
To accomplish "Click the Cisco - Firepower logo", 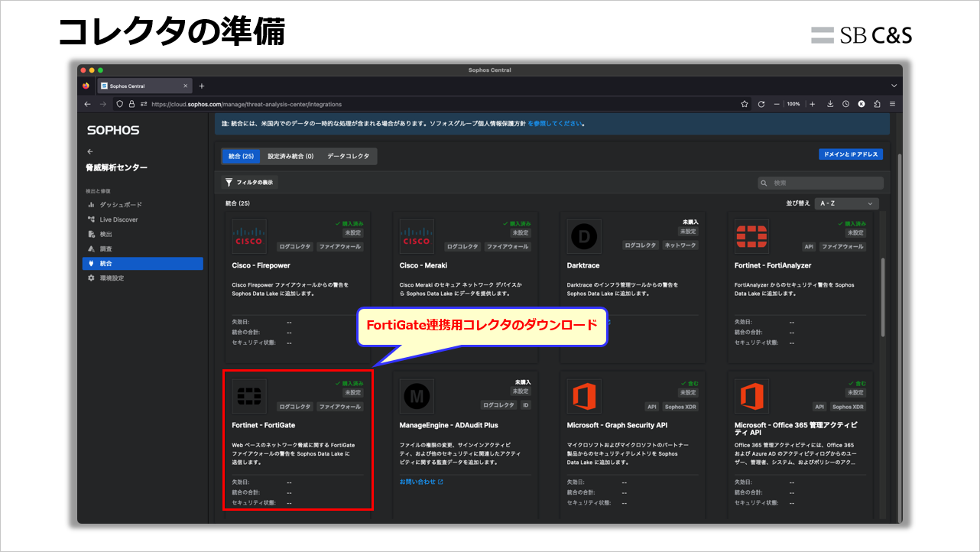I will [249, 237].
